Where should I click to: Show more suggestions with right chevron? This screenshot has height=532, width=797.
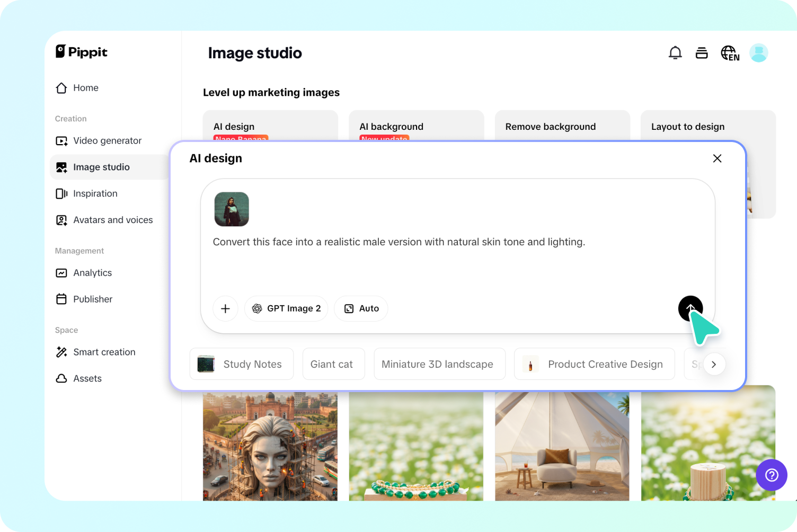tap(714, 364)
